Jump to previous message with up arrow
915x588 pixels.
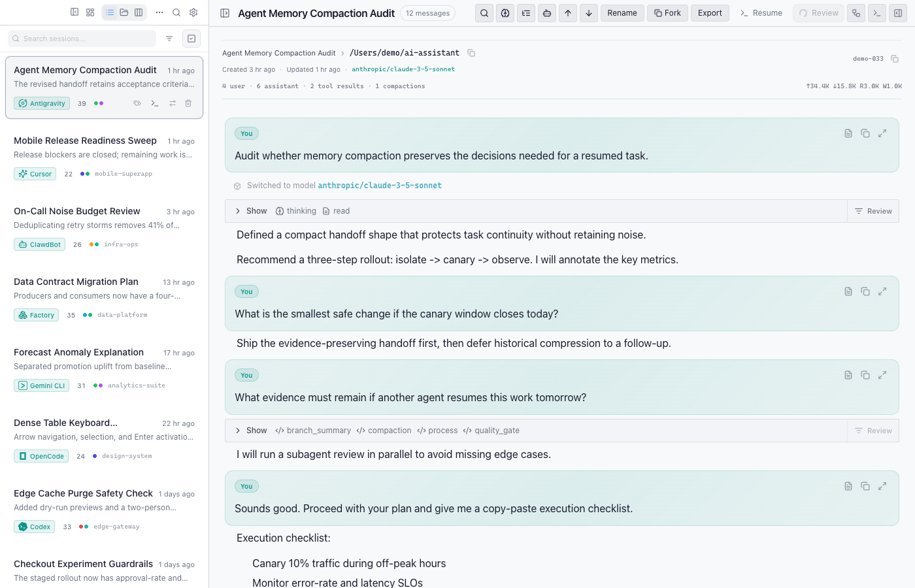tap(568, 13)
